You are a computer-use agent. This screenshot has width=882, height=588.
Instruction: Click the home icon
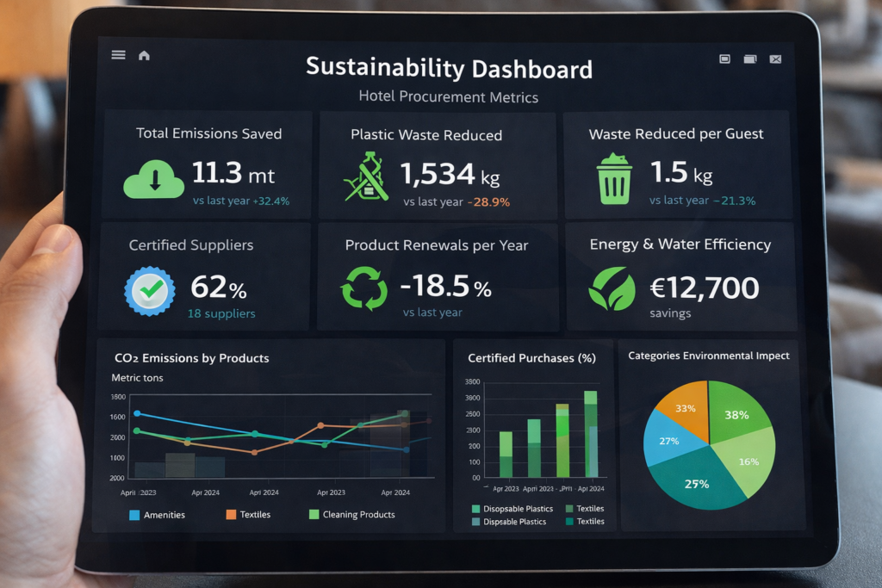(144, 55)
